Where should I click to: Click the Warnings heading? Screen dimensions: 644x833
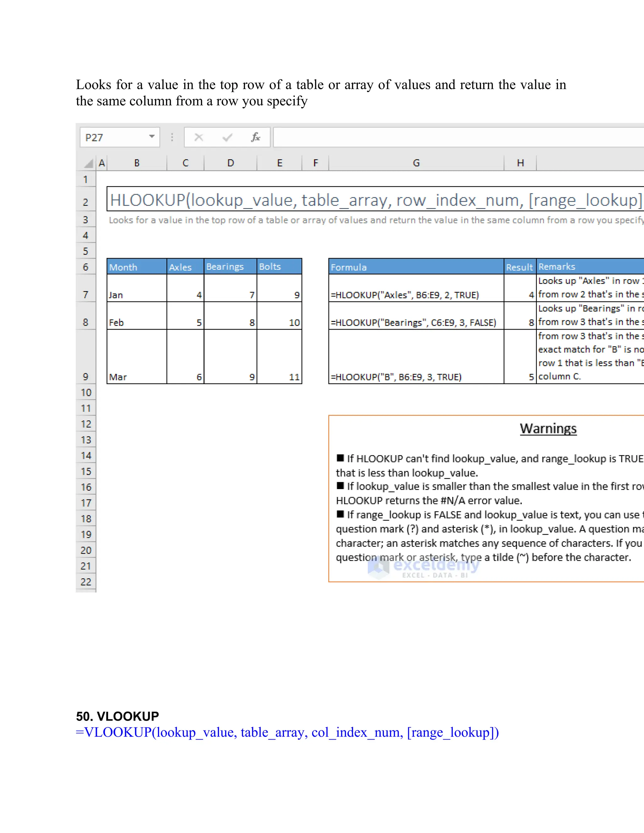tap(548, 429)
